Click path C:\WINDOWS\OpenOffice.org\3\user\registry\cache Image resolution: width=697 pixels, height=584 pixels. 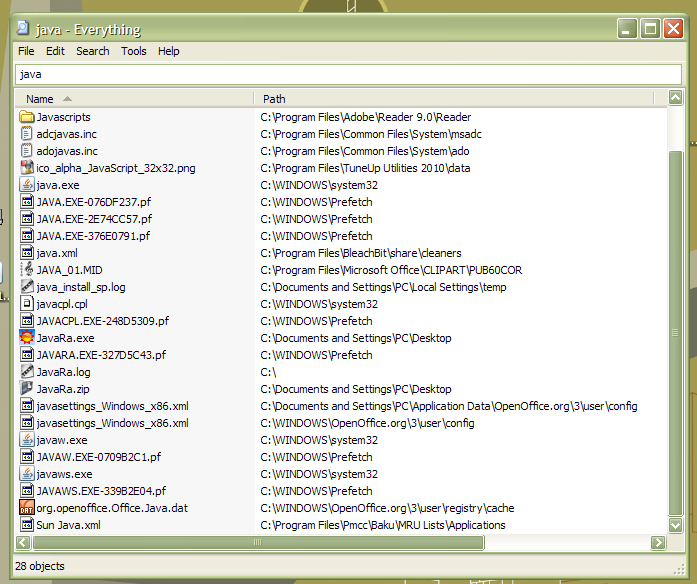tap(387, 508)
